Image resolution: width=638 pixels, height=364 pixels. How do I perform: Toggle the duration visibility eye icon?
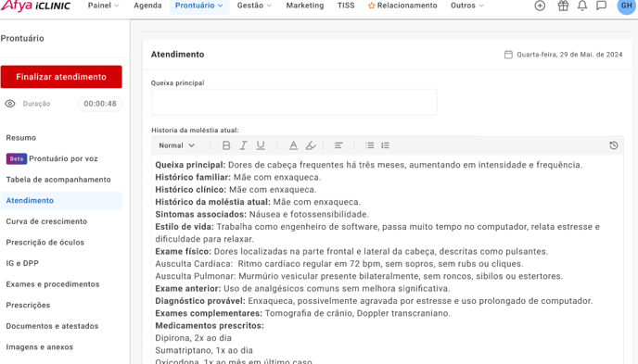tap(10, 104)
